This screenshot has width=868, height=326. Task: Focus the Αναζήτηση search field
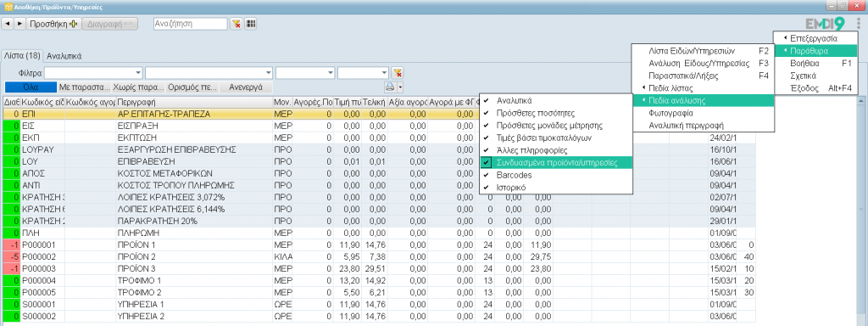click(x=190, y=24)
